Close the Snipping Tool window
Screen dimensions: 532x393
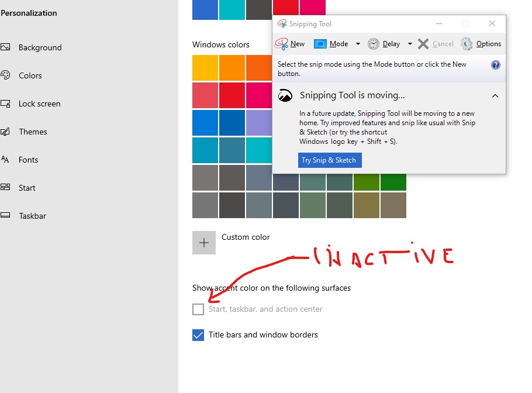492,23
